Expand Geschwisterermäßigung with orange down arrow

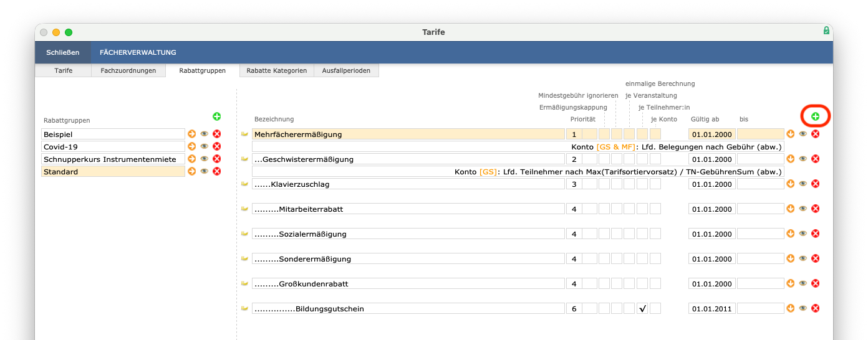click(x=791, y=159)
